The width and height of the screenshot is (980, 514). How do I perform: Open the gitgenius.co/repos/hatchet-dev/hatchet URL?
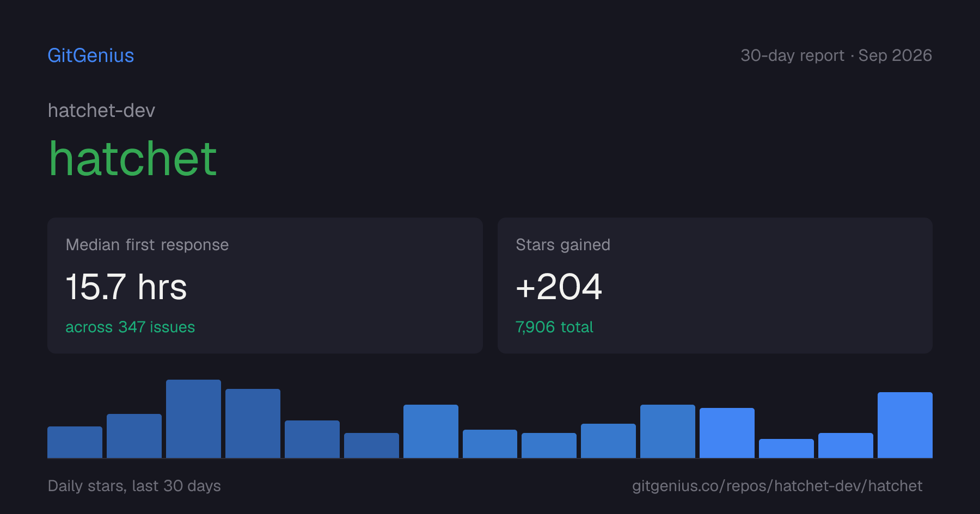coord(777,486)
